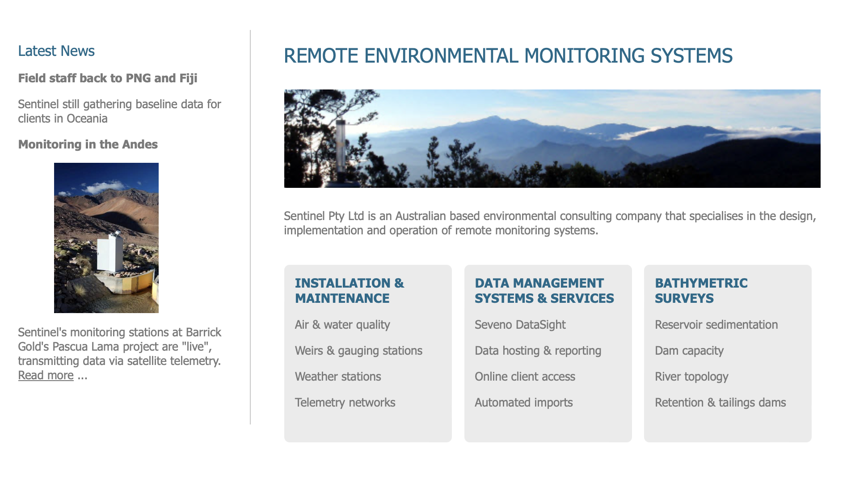Open 'Field staff back to PNG and Fiji' headline
This screenshot has width=868, height=492.
[x=107, y=78]
